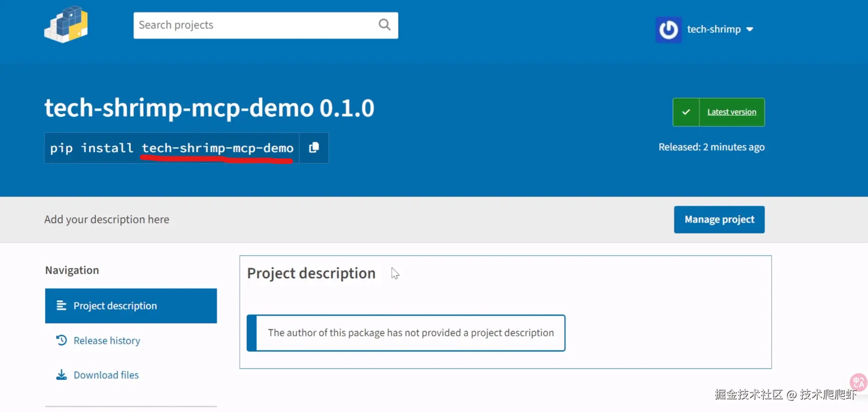Click the Navigation sidebar heading
Viewport: 868px width, 412px height.
point(72,270)
